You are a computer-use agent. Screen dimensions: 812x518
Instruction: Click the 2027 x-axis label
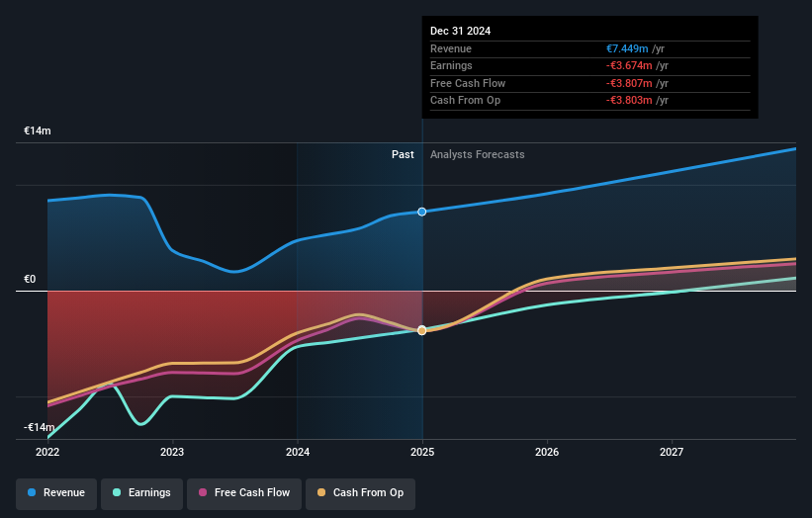coord(672,453)
